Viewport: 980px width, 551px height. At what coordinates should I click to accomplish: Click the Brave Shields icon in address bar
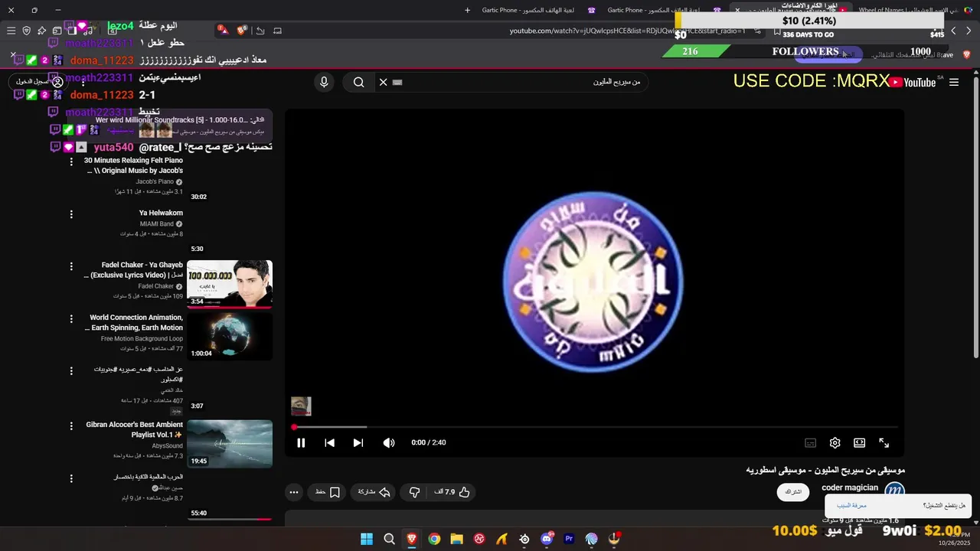[x=242, y=31]
